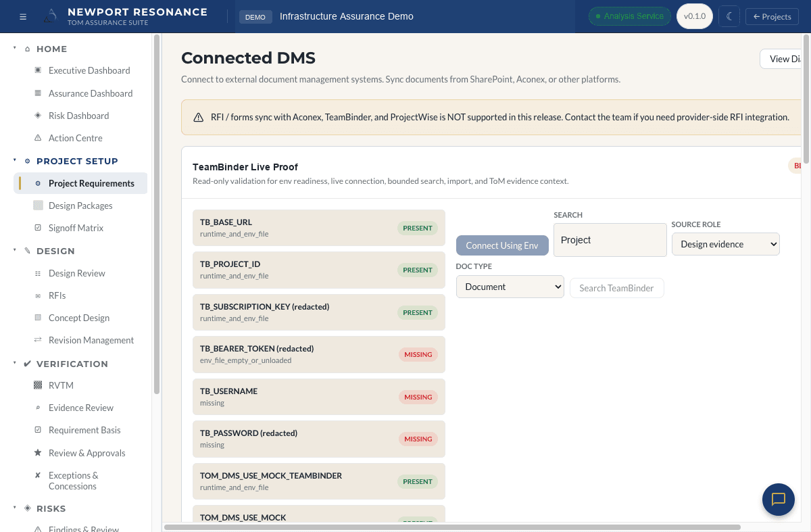Click the RVTM checkered icon
Image resolution: width=811 pixels, height=532 pixels.
click(x=38, y=385)
